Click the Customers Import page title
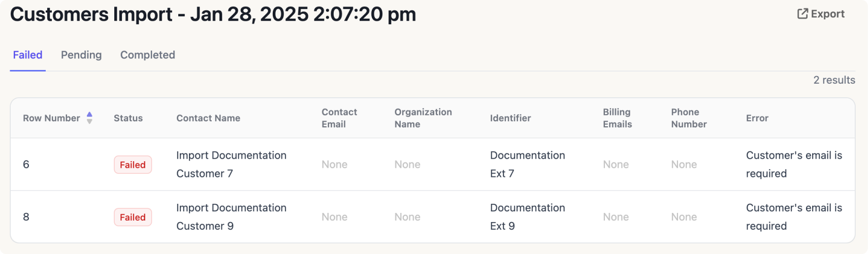This screenshot has height=254, width=868. coord(213,14)
